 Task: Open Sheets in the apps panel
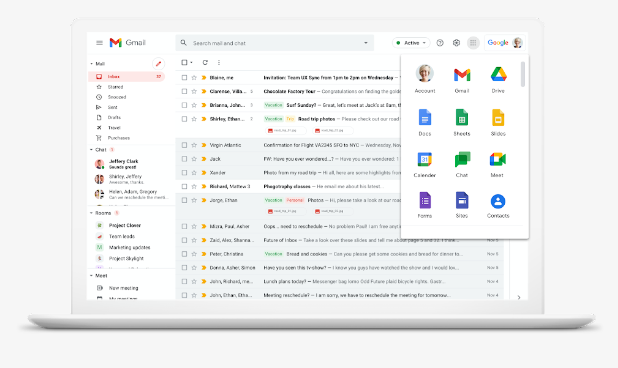tap(462, 122)
